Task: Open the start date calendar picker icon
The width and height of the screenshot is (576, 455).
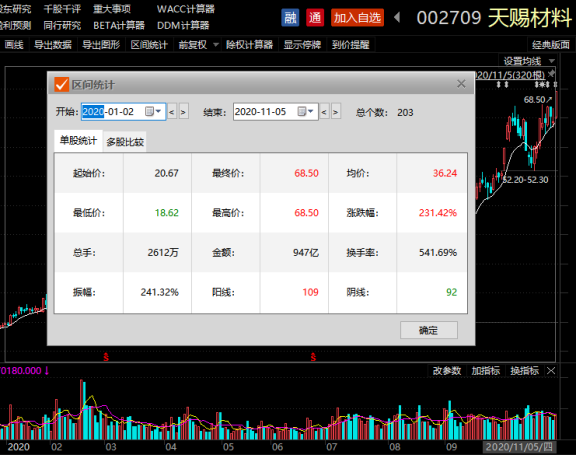Action: 149,111
